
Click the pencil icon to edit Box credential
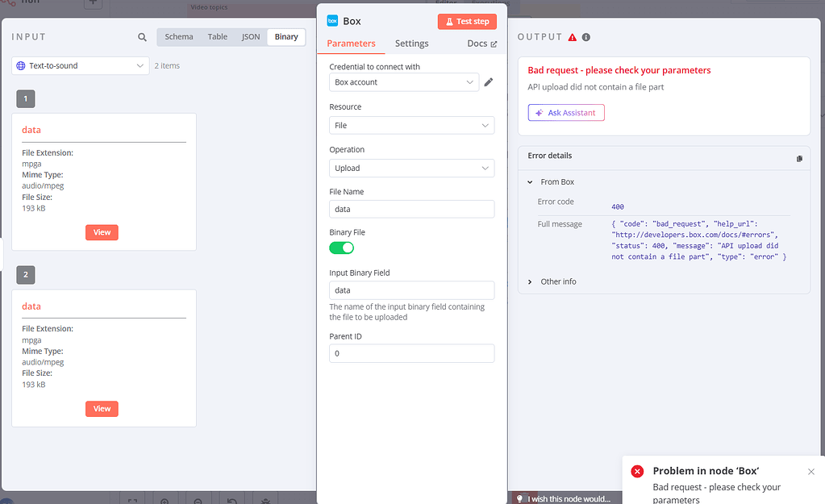(490, 81)
